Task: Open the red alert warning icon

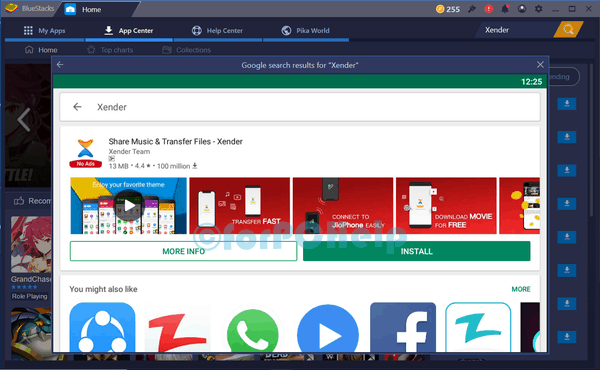Action: tap(488, 9)
